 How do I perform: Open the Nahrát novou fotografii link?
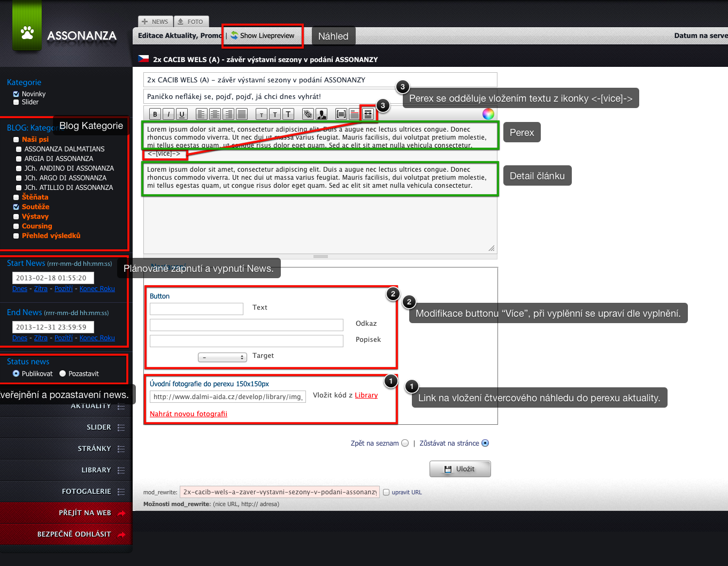tap(188, 414)
